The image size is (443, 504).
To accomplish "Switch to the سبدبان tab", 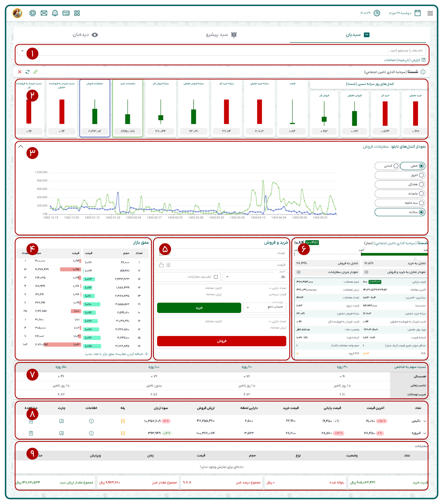I will [x=358, y=35].
